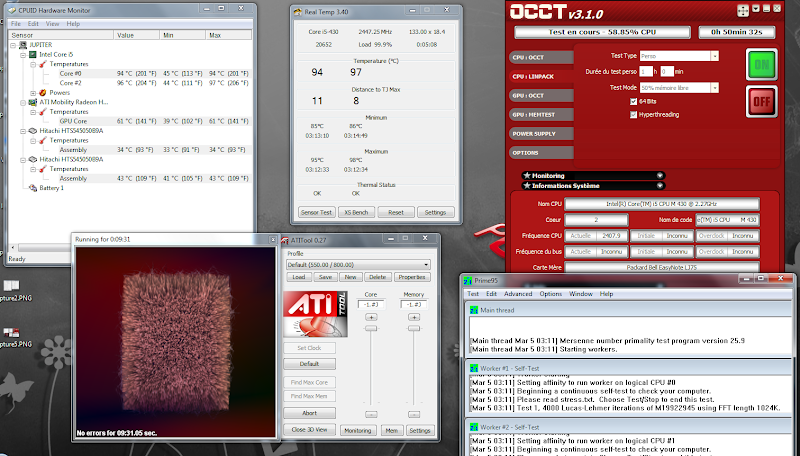The image size is (800, 456).
Task: Click the spinning fur cube 3D view
Action: click(176, 342)
